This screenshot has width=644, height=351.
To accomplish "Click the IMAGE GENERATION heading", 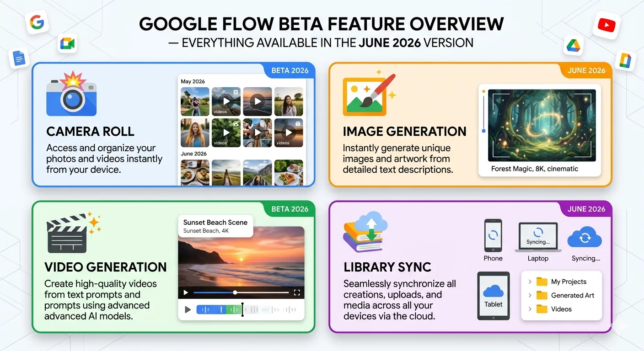I will point(405,132).
